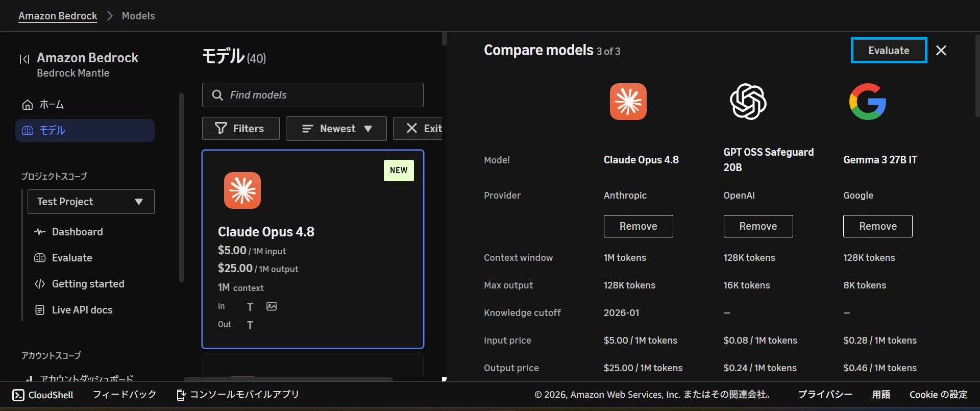Open the Newest sort dropdown
This screenshot has width=980, height=411.
[336, 129]
